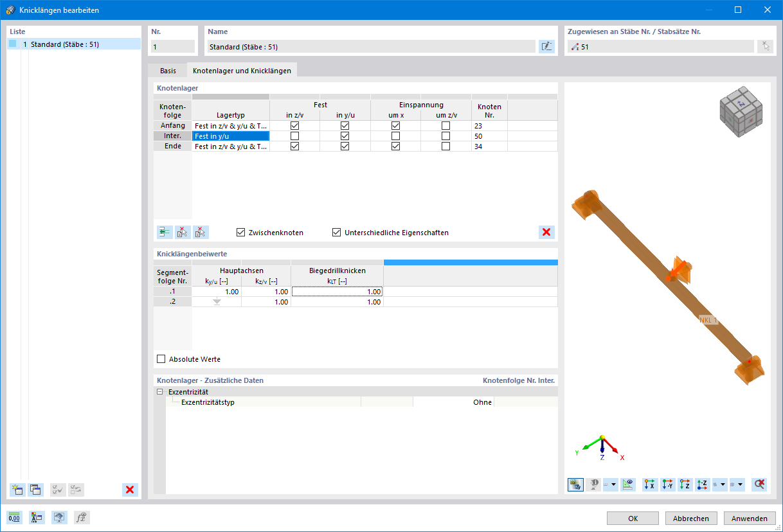Open the last dropdown left of the magnifier icon
This screenshot has width=783, height=532.
click(x=737, y=484)
